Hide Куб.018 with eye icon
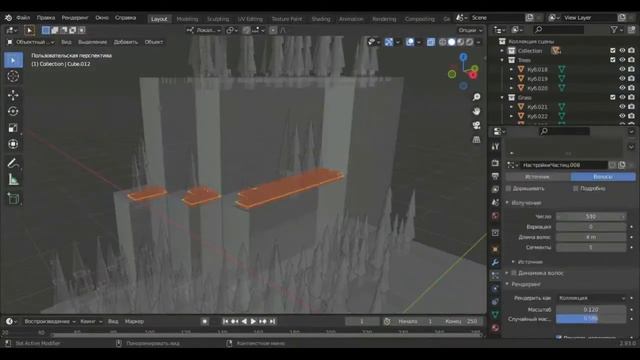This screenshot has width=640, height=360. (x=622, y=69)
